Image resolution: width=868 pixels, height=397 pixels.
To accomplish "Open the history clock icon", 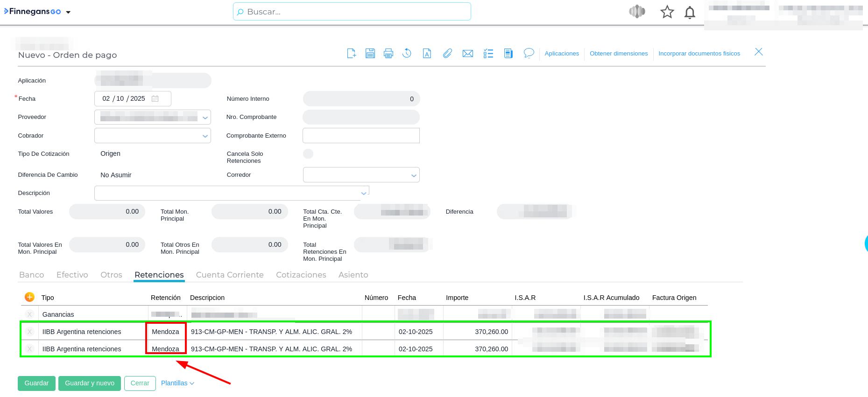I will tap(407, 54).
